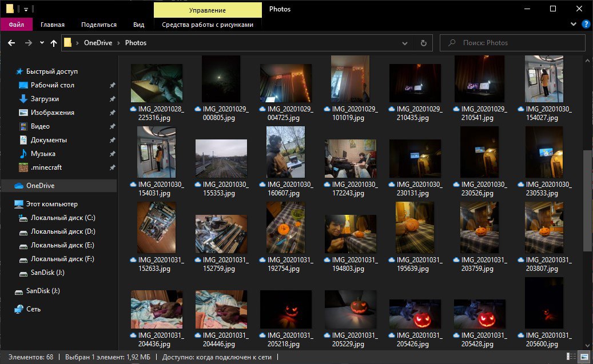Select the cat photo IMG_20201031_204436.jpg

click(x=157, y=310)
